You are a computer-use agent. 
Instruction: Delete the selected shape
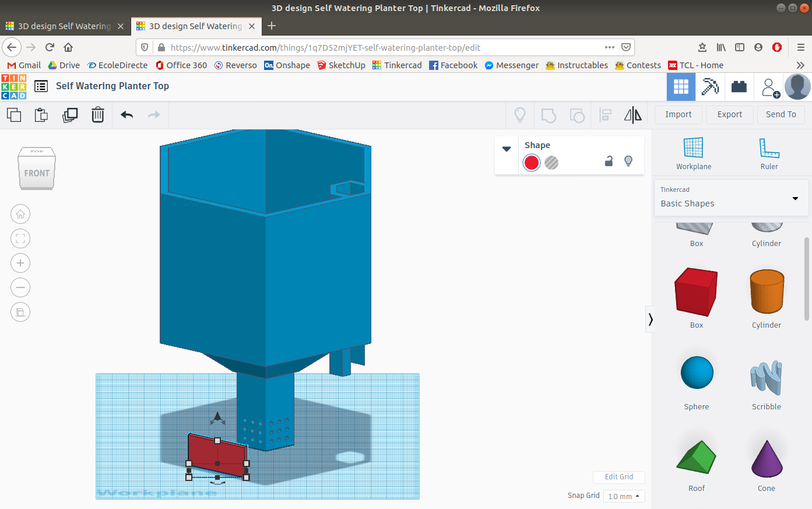(x=97, y=115)
